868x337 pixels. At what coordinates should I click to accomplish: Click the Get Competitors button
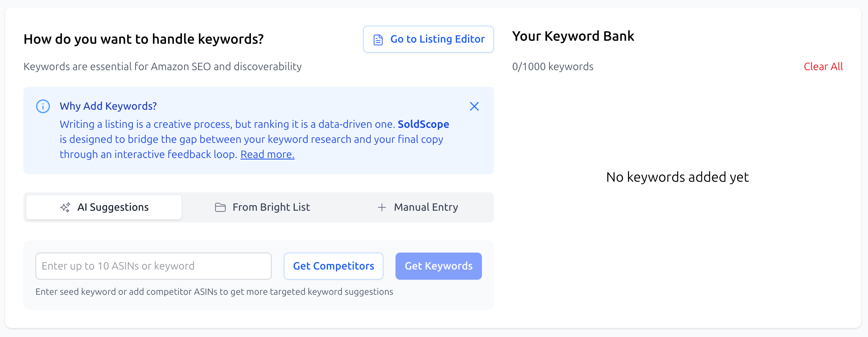click(x=333, y=266)
